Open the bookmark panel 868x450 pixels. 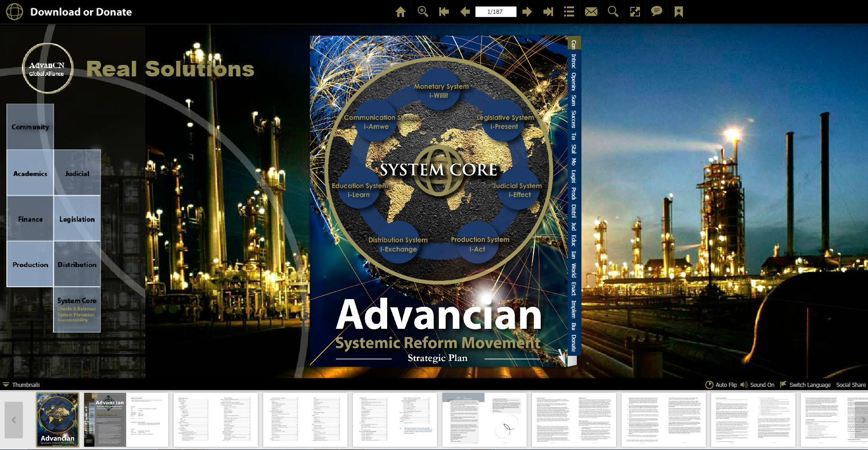[679, 12]
